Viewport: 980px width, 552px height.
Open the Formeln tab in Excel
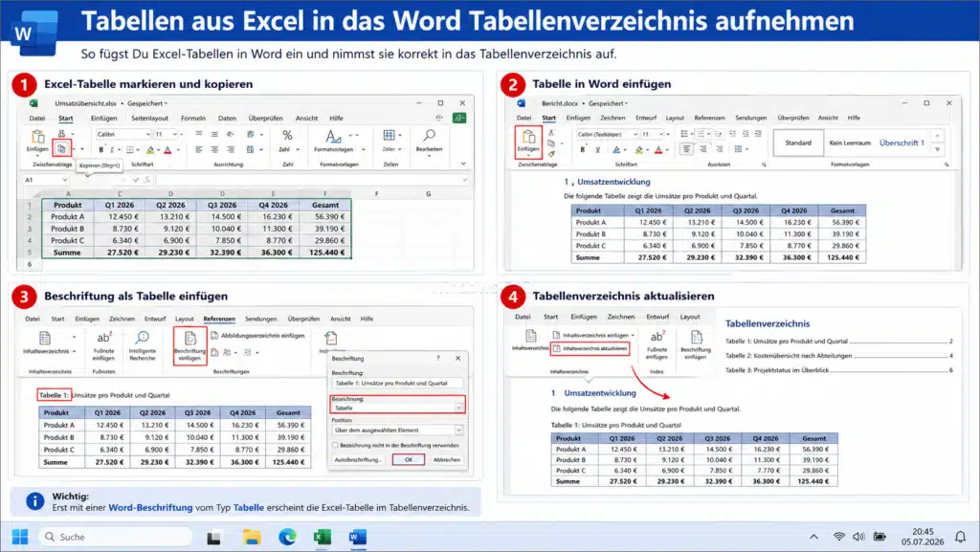pyautogui.click(x=193, y=118)
